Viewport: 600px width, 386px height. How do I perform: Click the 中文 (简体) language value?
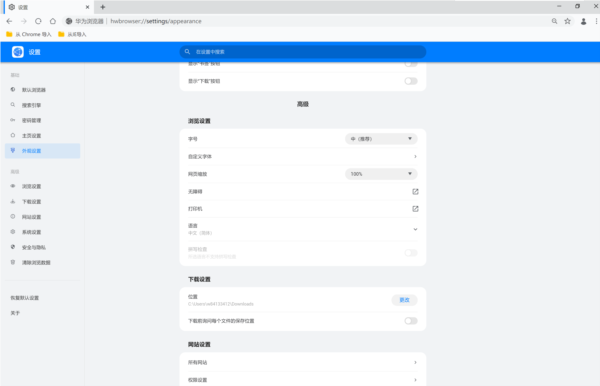tap(200, 233)
